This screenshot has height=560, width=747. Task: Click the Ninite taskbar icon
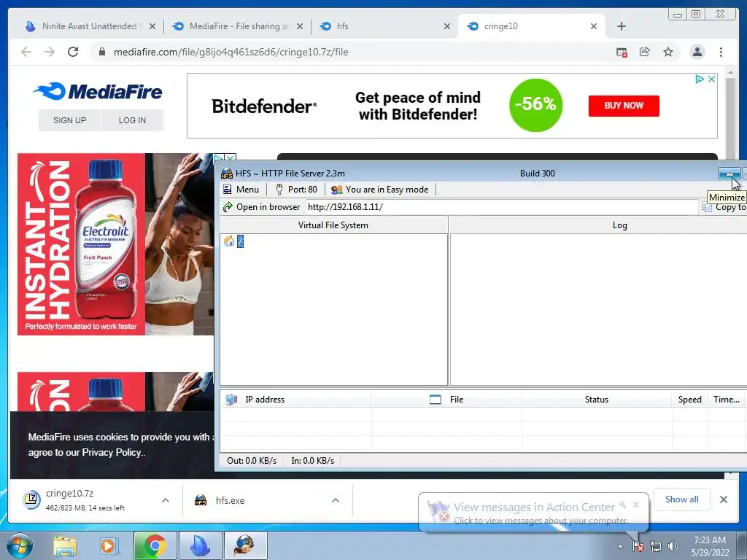tap(200, 545)
